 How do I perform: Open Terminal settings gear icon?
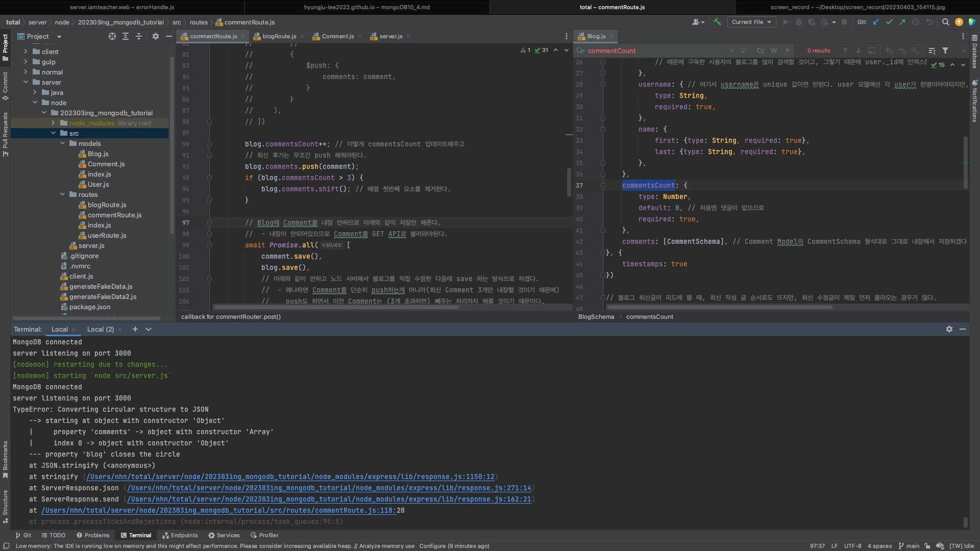[949, 329]
